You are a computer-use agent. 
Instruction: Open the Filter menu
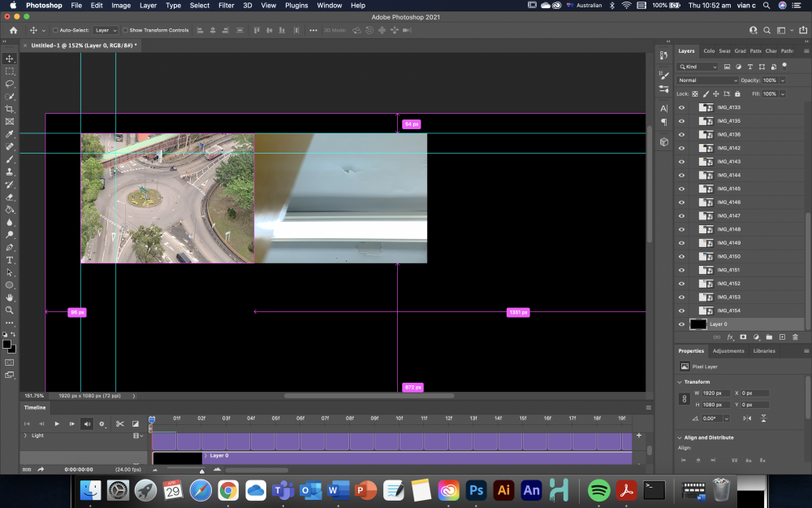pyautogui.click(x=226, y=6)
